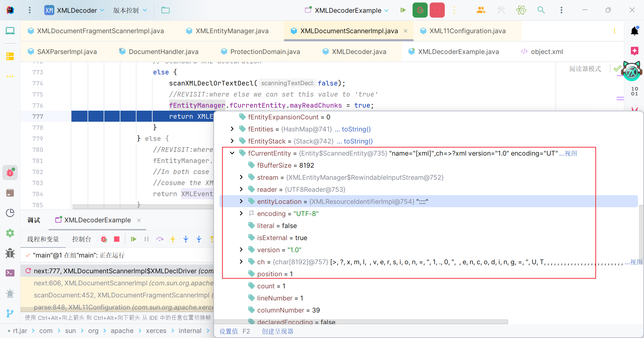Image resolution: width=644 pixels, height=338 pixels.
Task: Expand the fEntities HashMap node
Action: (x=232, y=129)
